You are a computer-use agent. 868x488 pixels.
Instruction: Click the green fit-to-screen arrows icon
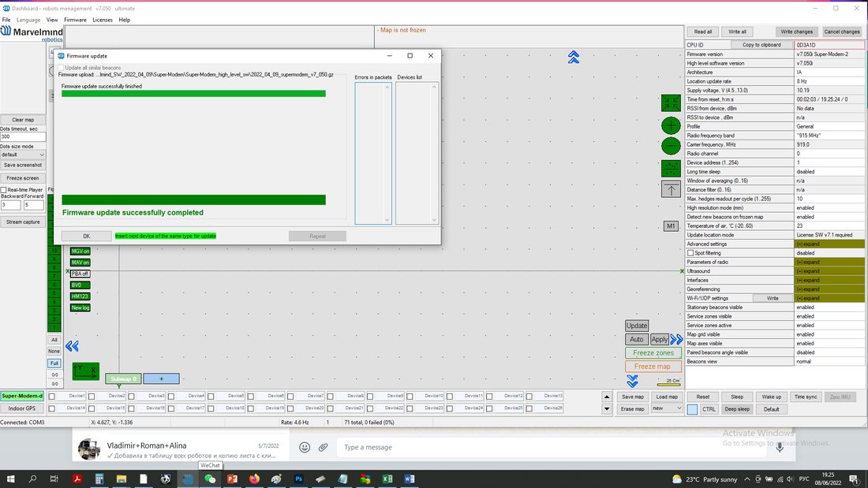click(x=671, y=103)
